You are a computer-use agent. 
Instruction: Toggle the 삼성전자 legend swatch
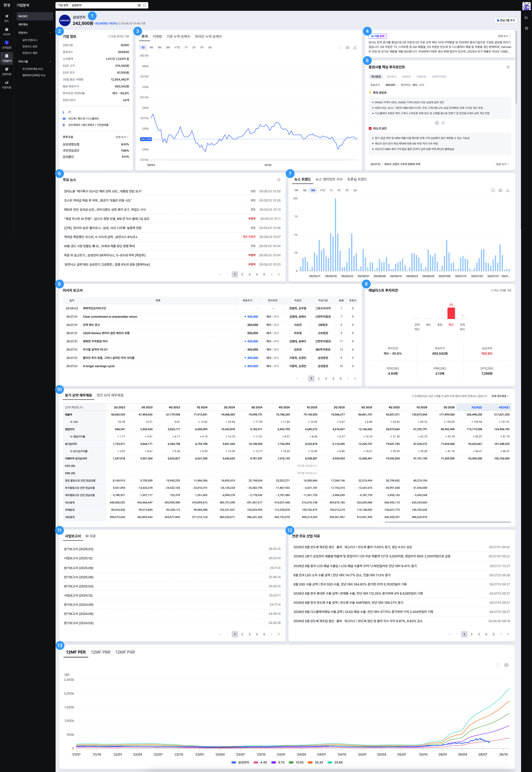coord(234,762)
